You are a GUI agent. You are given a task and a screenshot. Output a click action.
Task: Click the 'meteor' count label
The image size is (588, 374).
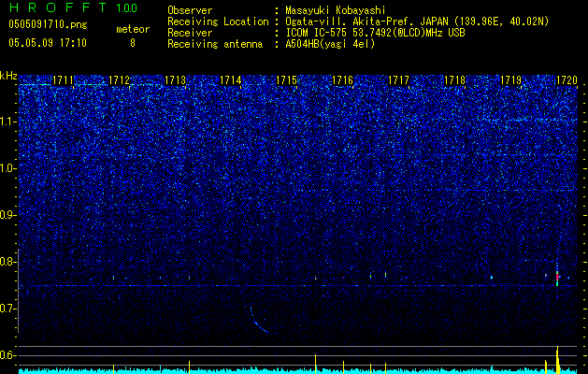click(x=133, y=29)
